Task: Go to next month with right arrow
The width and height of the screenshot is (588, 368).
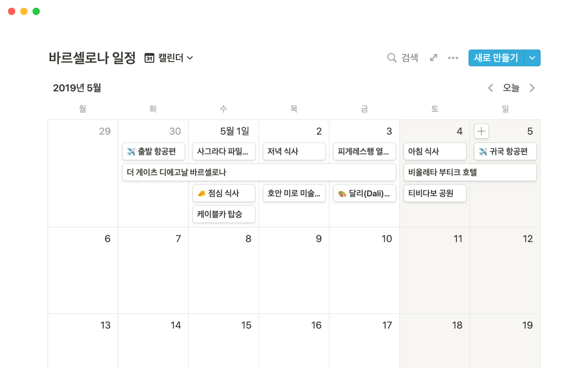Action: click(x=532, y=88)
